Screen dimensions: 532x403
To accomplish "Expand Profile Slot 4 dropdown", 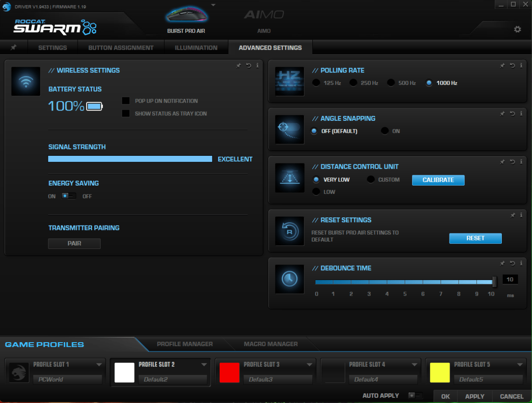I will [414, 365].
